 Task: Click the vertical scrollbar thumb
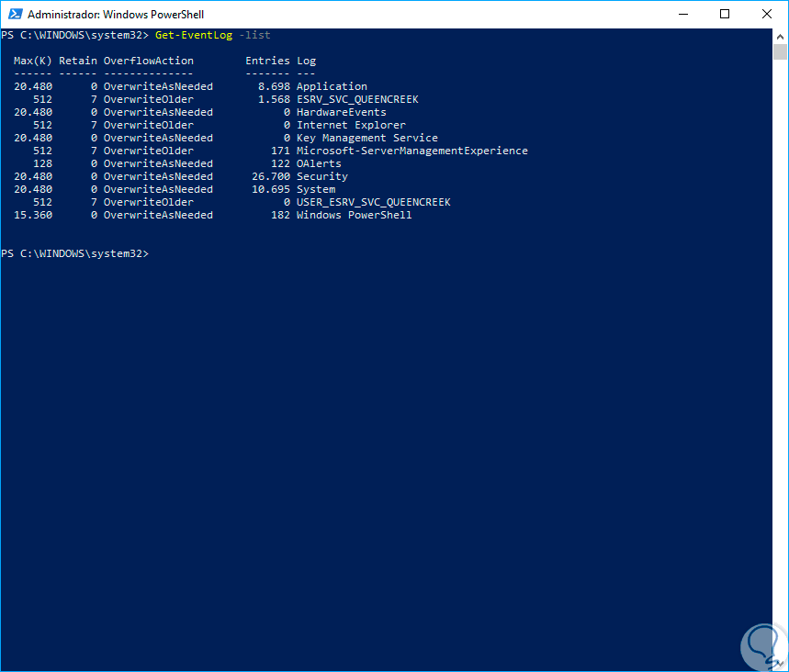click(781, 52)
